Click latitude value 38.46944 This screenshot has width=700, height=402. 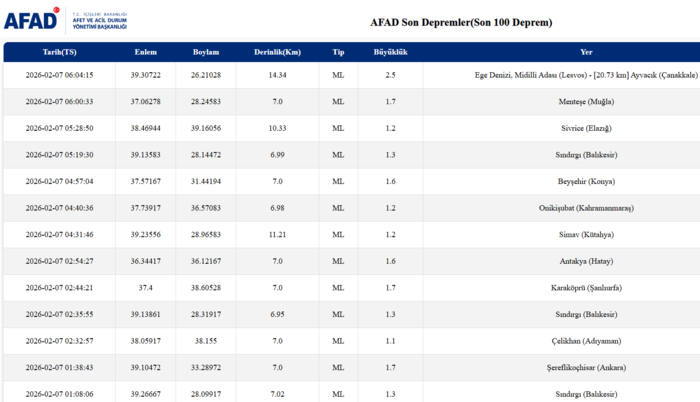146,128
